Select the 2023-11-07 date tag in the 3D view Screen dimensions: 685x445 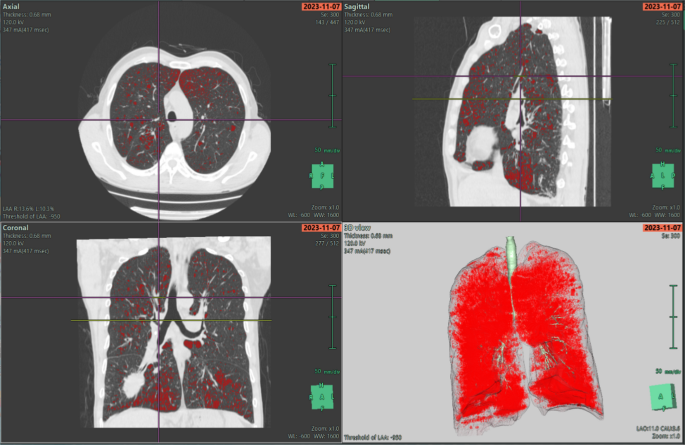[662, 228]
